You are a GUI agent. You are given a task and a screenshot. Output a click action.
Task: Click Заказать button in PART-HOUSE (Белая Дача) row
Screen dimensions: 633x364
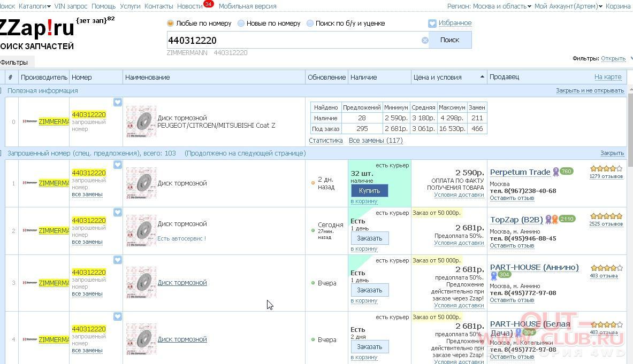click(369, 347)
